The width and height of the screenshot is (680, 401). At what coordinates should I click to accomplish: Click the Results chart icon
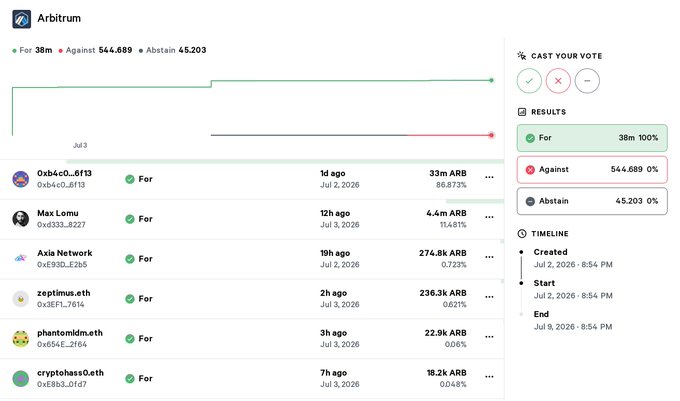522,112
